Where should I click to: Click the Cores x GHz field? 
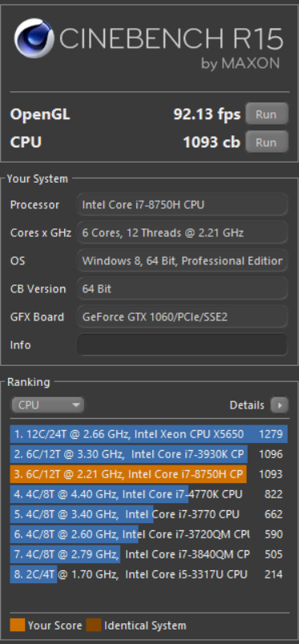(182, 233)
